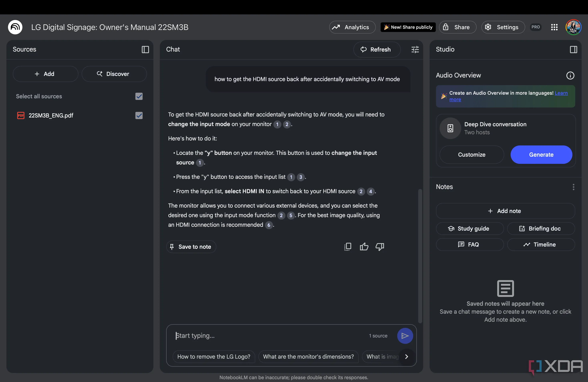
Task: Select monitor's dimensions suggestion
Action: click(308, 357)
